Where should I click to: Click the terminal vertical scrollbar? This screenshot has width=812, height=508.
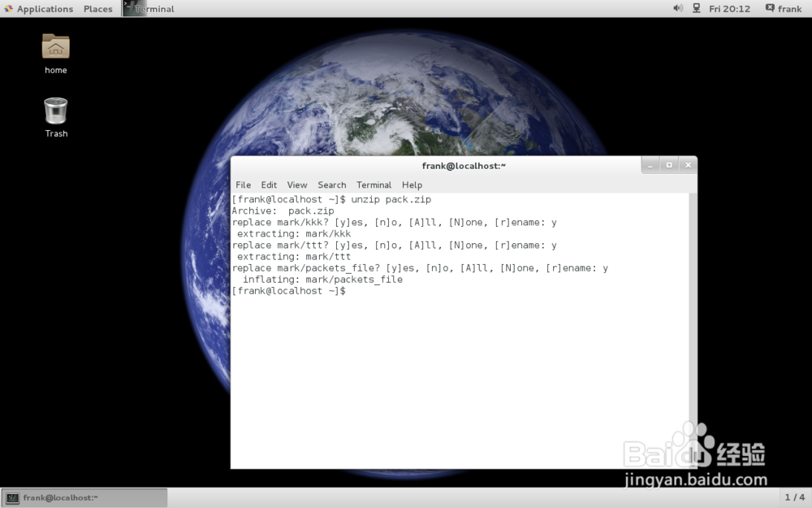693,331
